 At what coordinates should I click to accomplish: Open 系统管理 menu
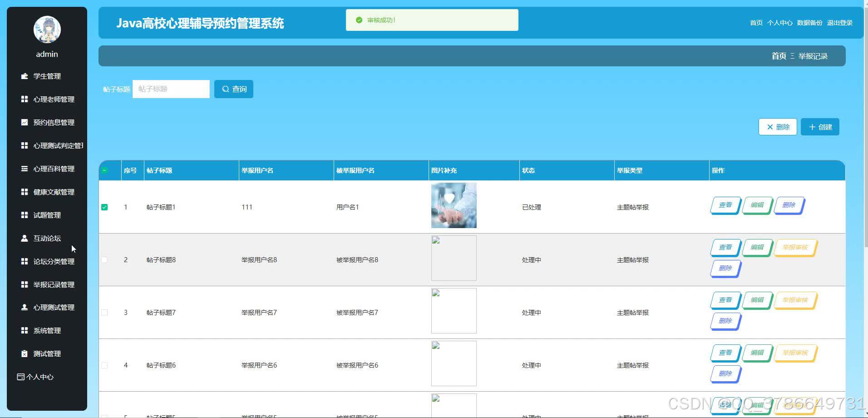47,330
